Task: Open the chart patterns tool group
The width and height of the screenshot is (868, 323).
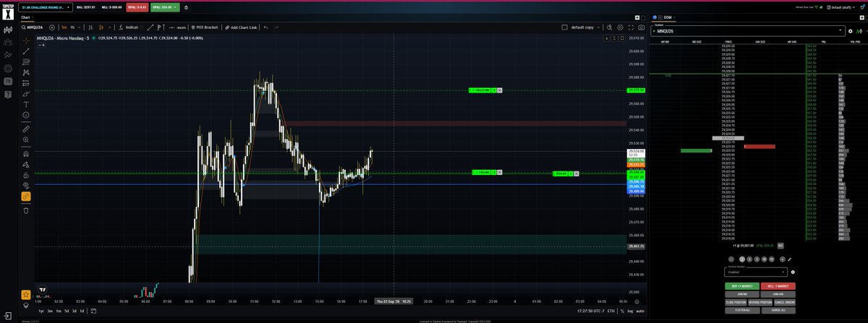Action: point(26,72)
